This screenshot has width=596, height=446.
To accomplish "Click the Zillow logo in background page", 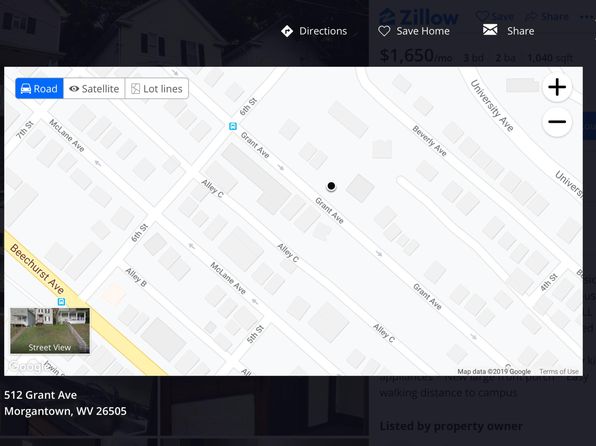I will (x=418, y=17).
